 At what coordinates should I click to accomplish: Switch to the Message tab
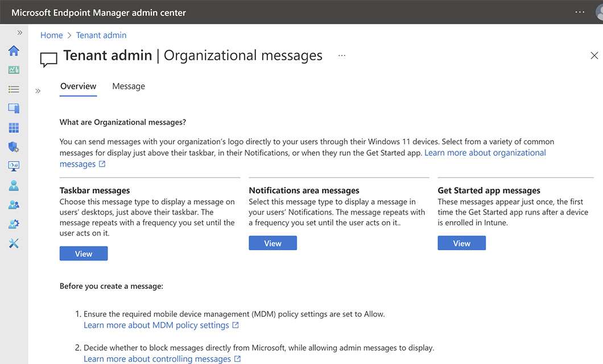click(129, 86)
